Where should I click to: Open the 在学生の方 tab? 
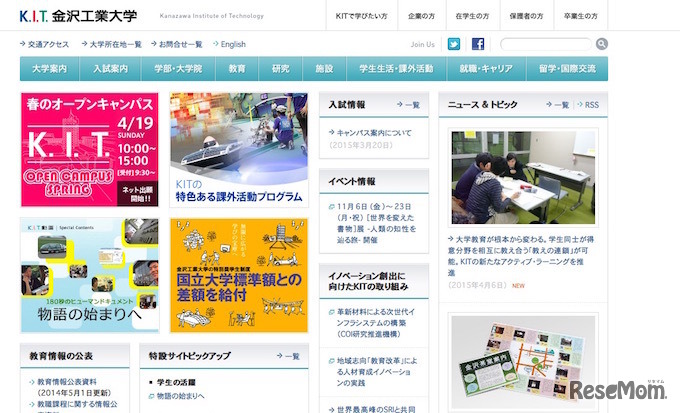(x=472, y=16)
